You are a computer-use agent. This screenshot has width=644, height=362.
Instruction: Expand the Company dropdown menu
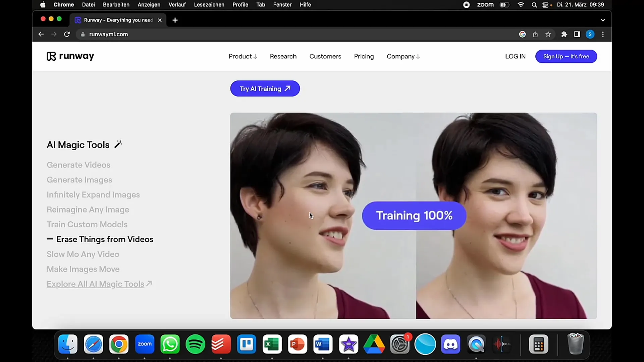(402, 56)
